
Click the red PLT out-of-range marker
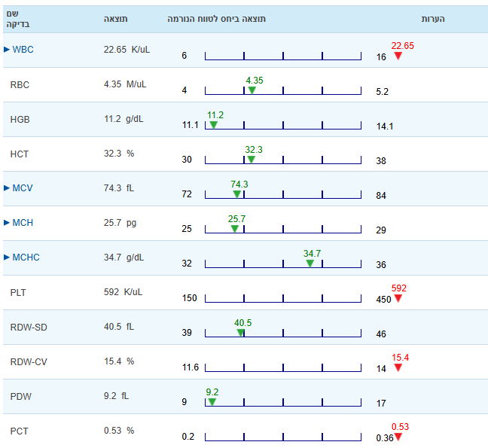398,298
